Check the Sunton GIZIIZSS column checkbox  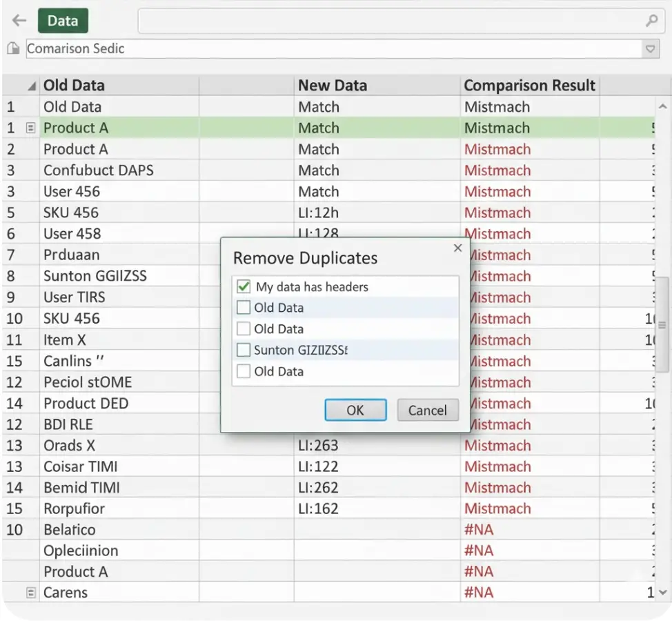[x=243, y=350]
